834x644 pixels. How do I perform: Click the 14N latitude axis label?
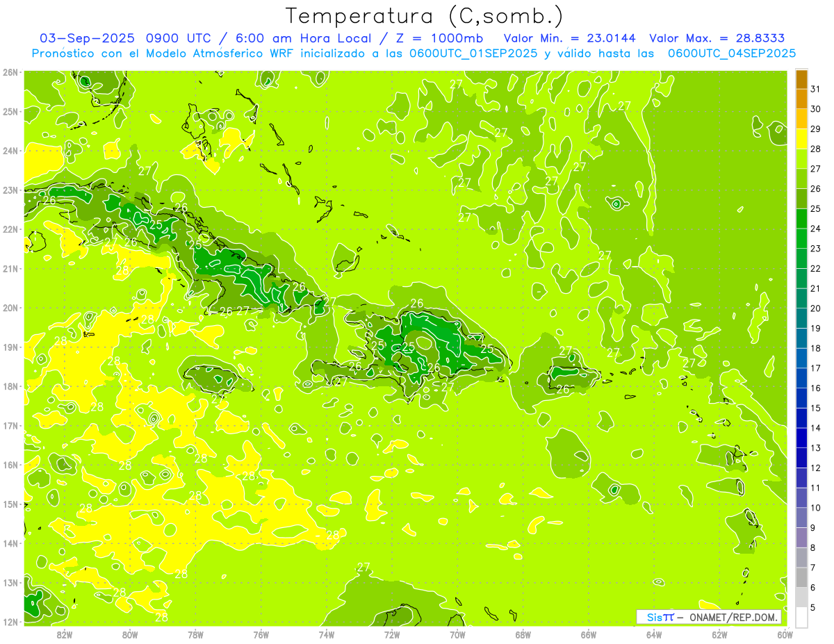10,543
